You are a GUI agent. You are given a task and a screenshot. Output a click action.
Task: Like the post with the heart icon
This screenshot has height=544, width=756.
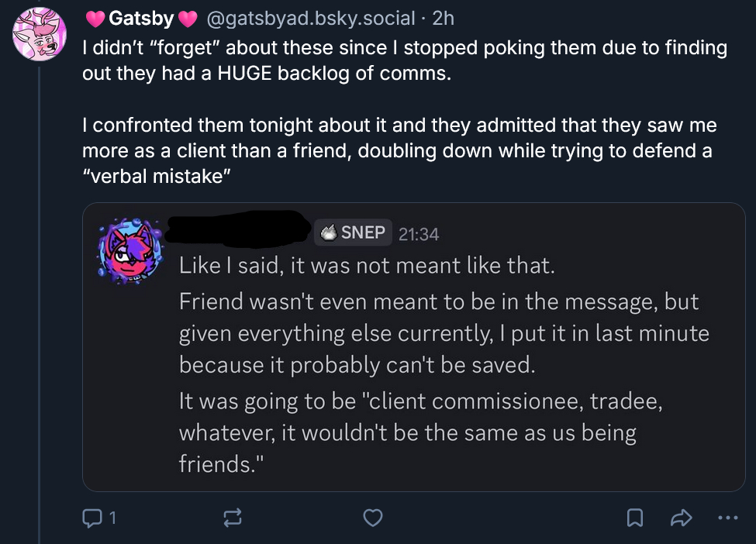pyautogui.click(x=374, y=517)
